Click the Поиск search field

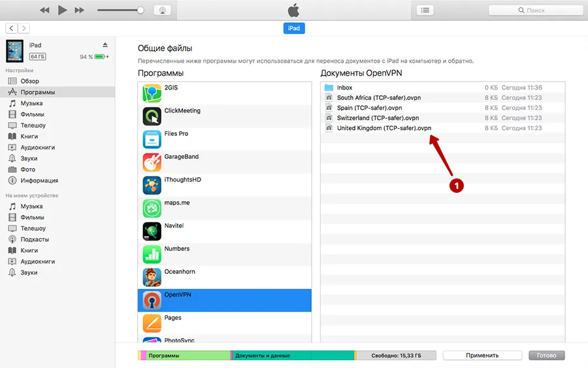pos(536,10)
